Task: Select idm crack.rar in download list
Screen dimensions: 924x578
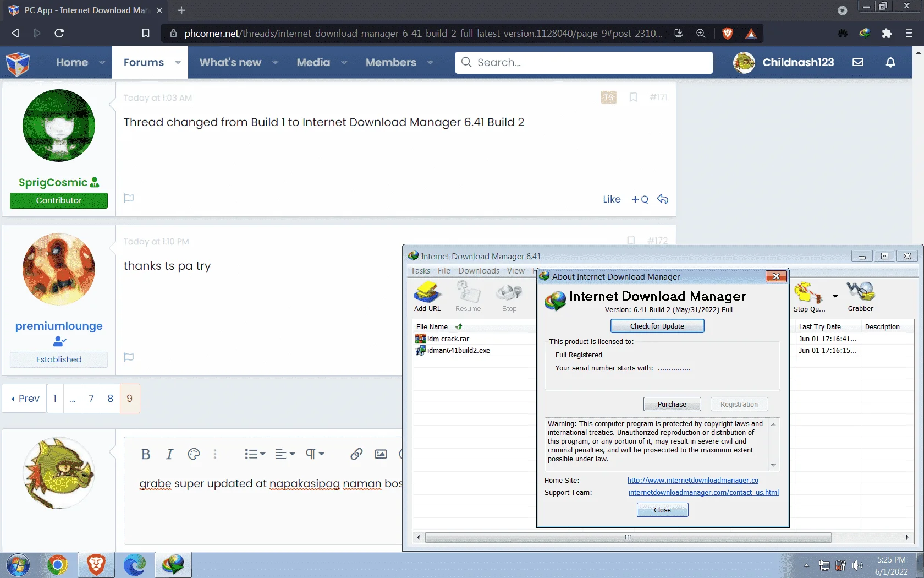Action: (x=448, y=339)
